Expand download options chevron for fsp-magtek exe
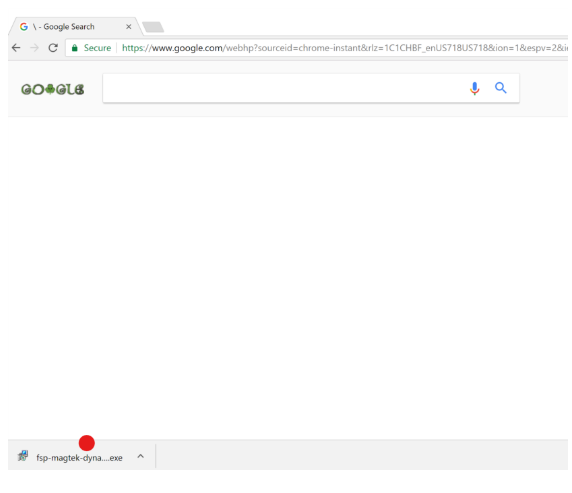 click(x=140, y=456)
